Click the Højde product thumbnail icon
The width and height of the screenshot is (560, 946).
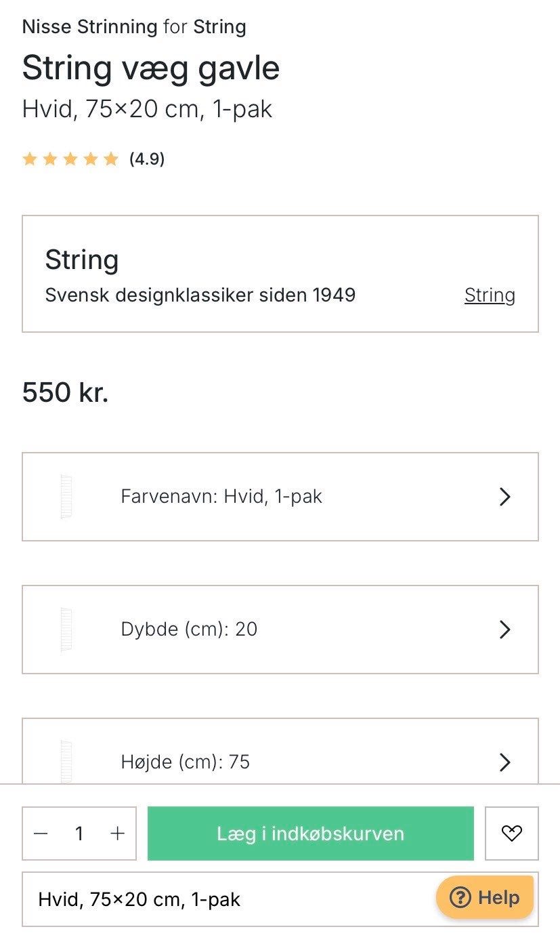[x=66, y=762]
